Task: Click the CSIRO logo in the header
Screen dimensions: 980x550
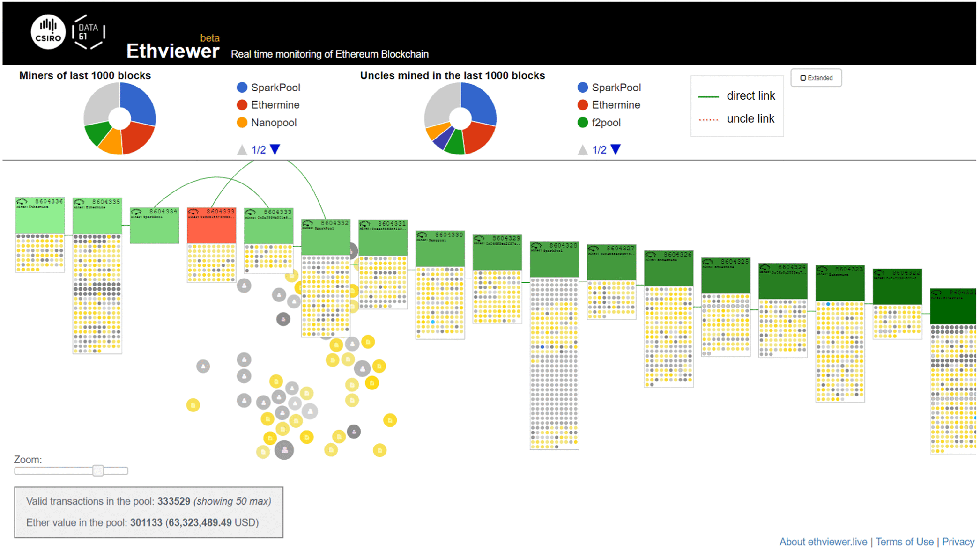Action: click(x=48, y=32)
